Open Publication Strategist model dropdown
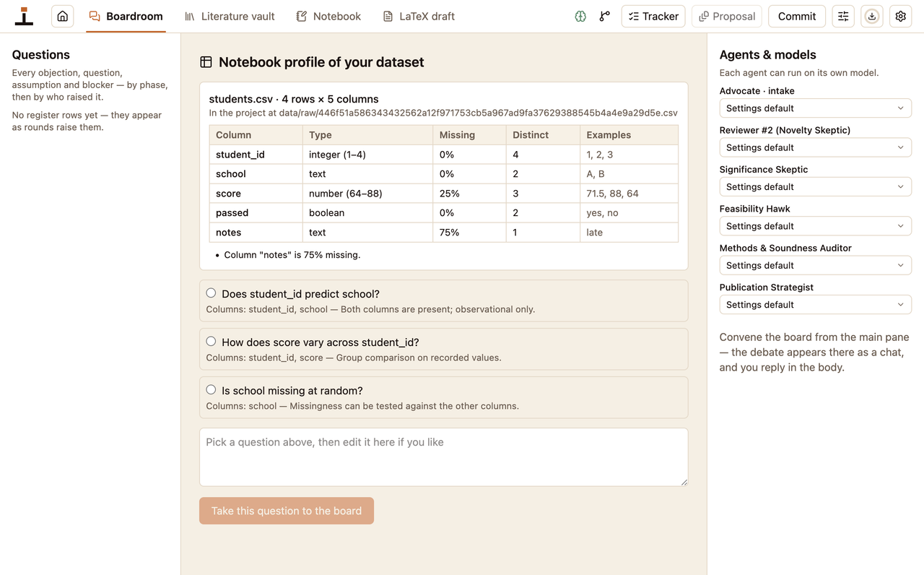The image size is (924, 575). (x=816, y=305)
